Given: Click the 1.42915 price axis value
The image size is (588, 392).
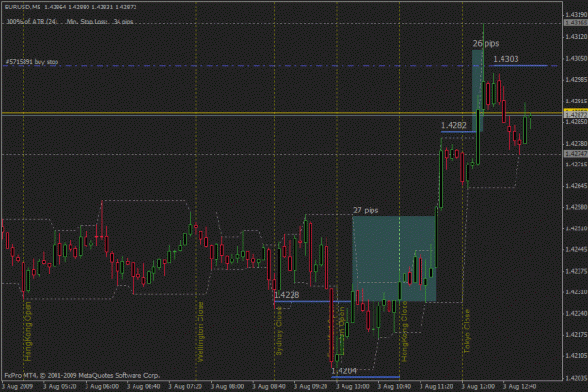Looking at the screenshot, I should coord(576,102).
